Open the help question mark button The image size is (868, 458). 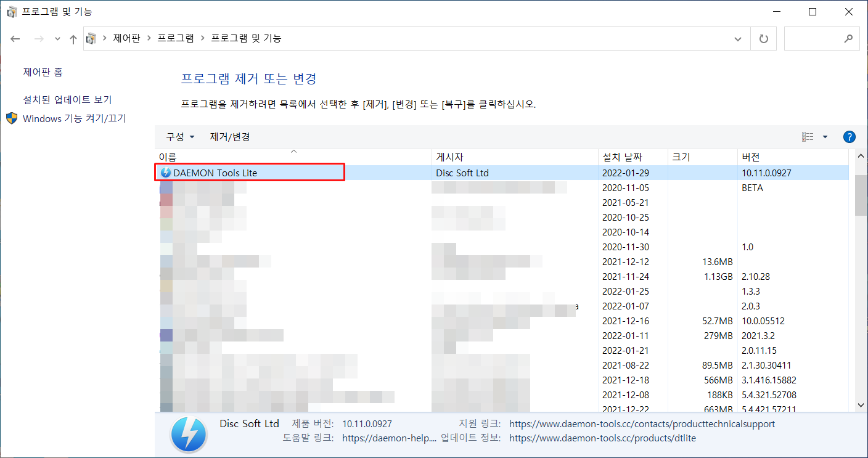tap(849, 137)
